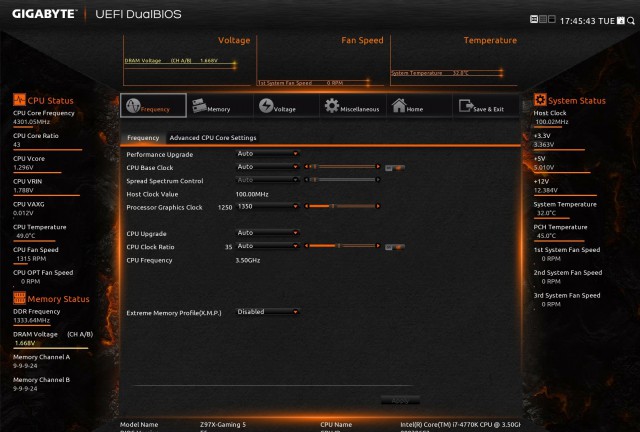The image size is (640, 432).
Task: Increase CPU Base Clock with the right arrow
Action: click(378, 167)
